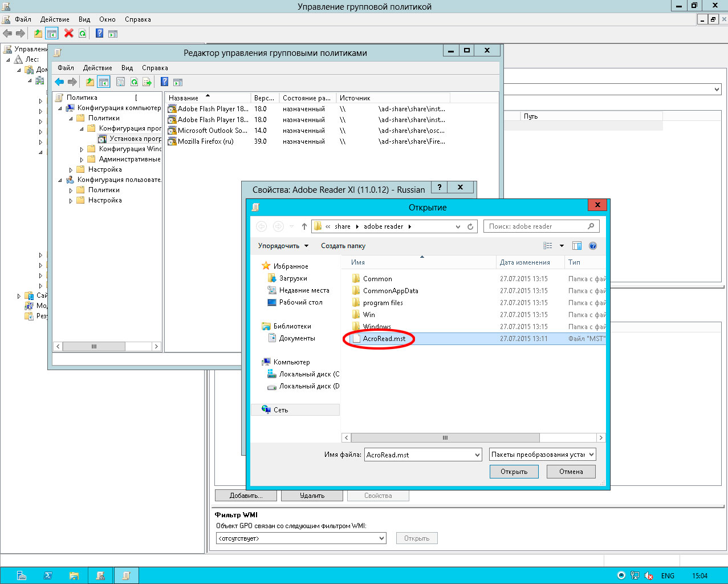Screen dimensions: 728x584
Task: Open Действие menu in Group Policy Management
Action: point(55,19)
